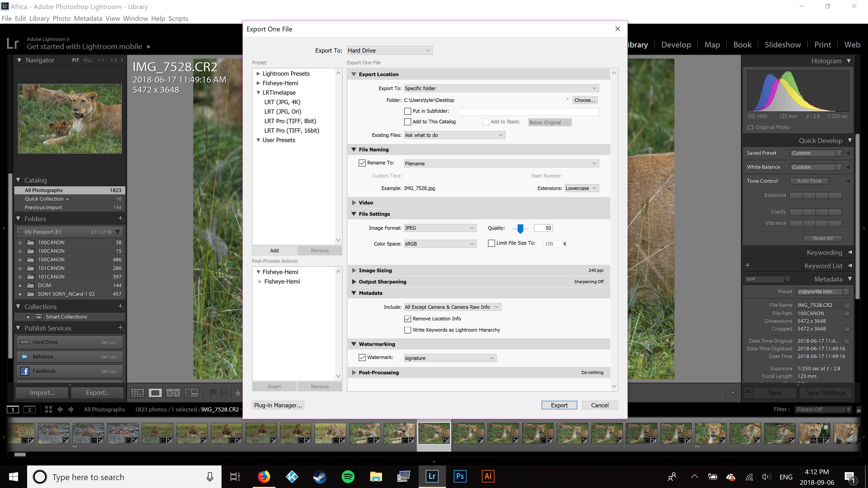868x488 pixels.
Task: Open Compare view (XY) icon
Action: (173, 393)
